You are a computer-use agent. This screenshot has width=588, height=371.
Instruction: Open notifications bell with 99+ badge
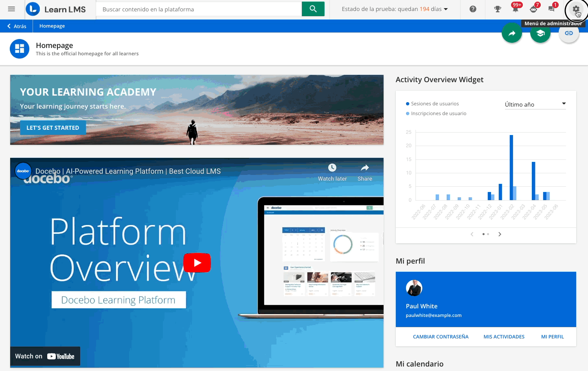click(x=516, y=8)
